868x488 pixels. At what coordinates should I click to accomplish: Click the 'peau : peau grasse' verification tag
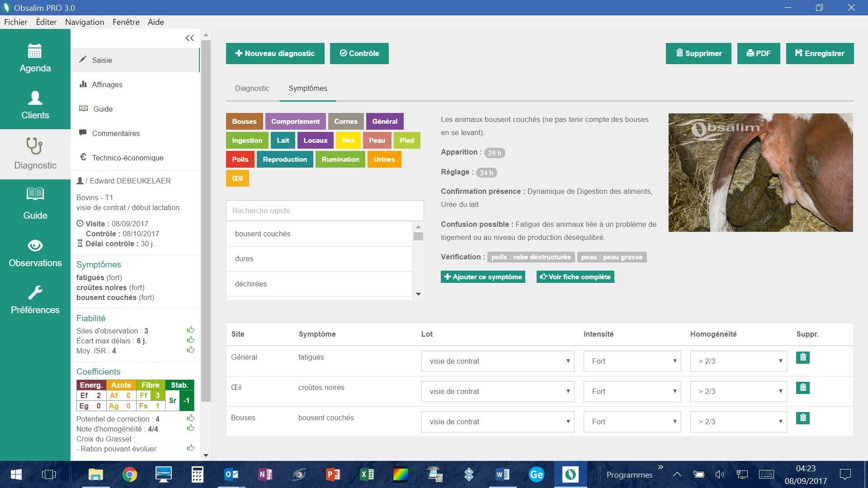point(612,257)
